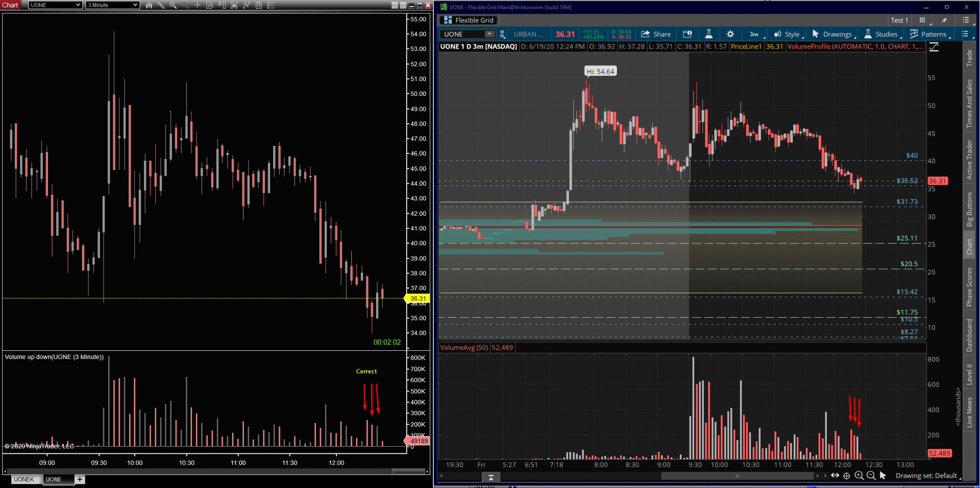This screenshot has width=980, height=488.
Task: Open chart settings gear in thinkorswim
Action: click(730, 34)
